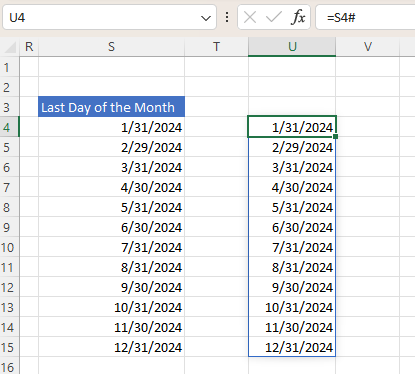The height and width of the screenshot is (374, 415).
Task: Click column U cell showing 9/30/2024
Action: pyautogui.click(x=292, y=287)
